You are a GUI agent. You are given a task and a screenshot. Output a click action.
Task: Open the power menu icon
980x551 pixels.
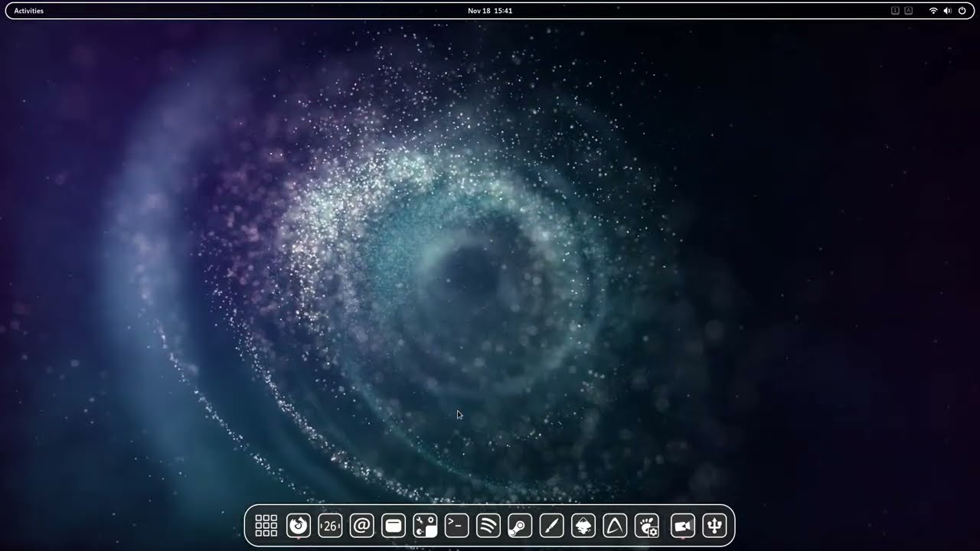click(x=962, y=11)
